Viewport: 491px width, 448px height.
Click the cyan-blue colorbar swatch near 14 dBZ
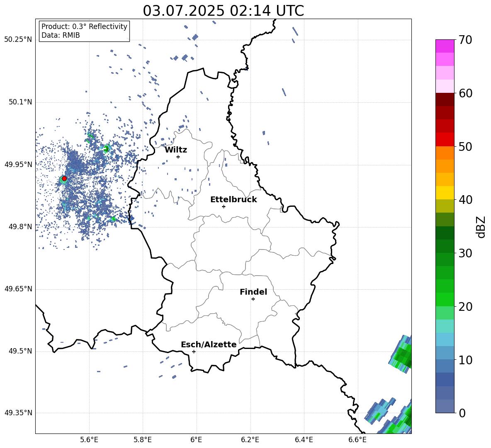(x=445, y=339)
